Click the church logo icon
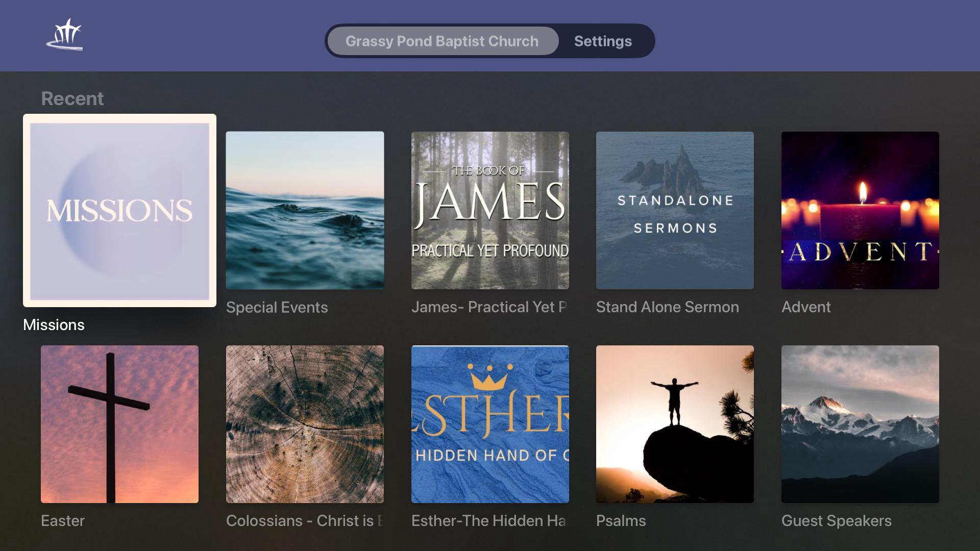Viewport: 980px width, 551px height. pyautogui.click(x=65, y=35)
